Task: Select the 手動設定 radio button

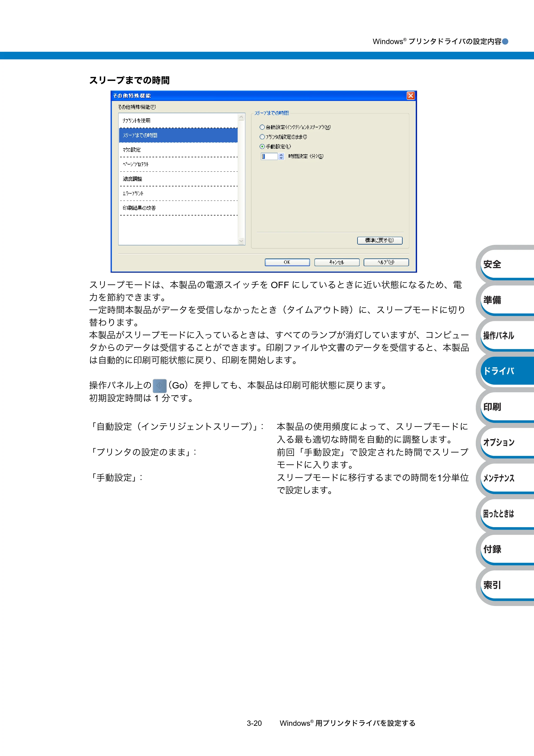Action: [262, 147]
